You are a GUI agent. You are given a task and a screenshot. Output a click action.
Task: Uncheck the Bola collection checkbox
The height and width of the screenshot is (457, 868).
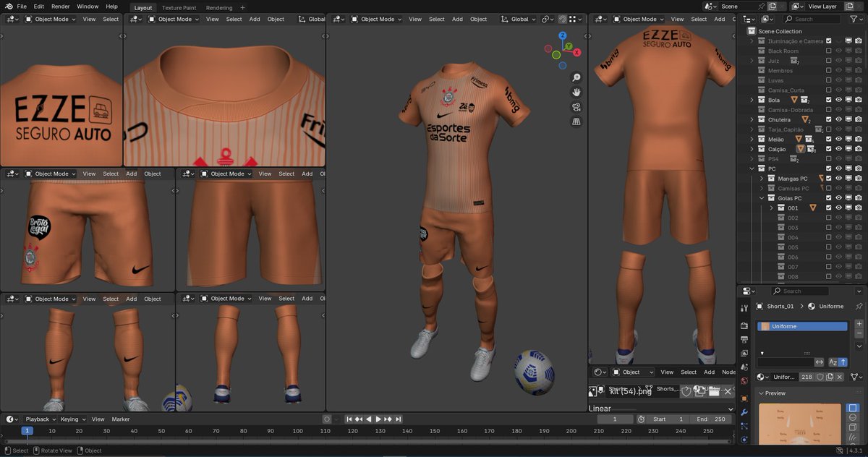coord(829,100)
